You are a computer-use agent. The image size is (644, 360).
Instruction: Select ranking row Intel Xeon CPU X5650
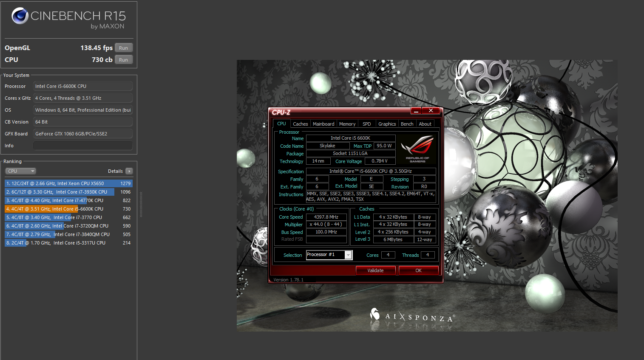68,183
